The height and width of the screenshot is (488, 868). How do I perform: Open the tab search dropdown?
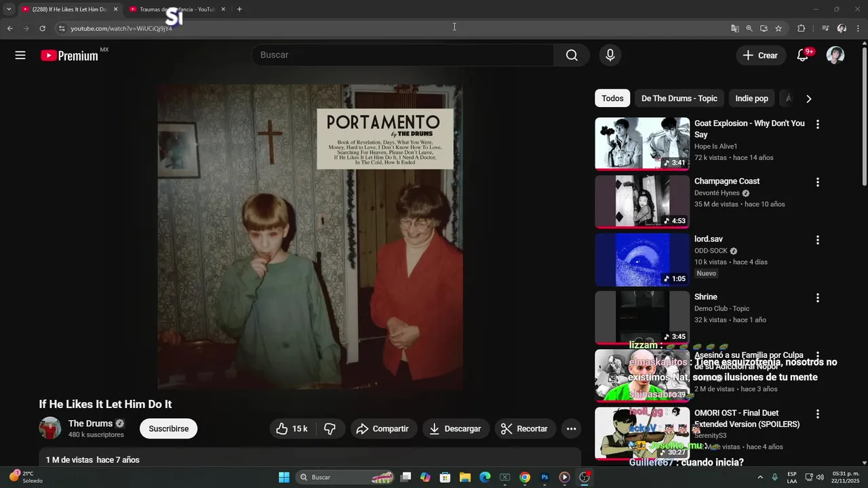point(9,9)
